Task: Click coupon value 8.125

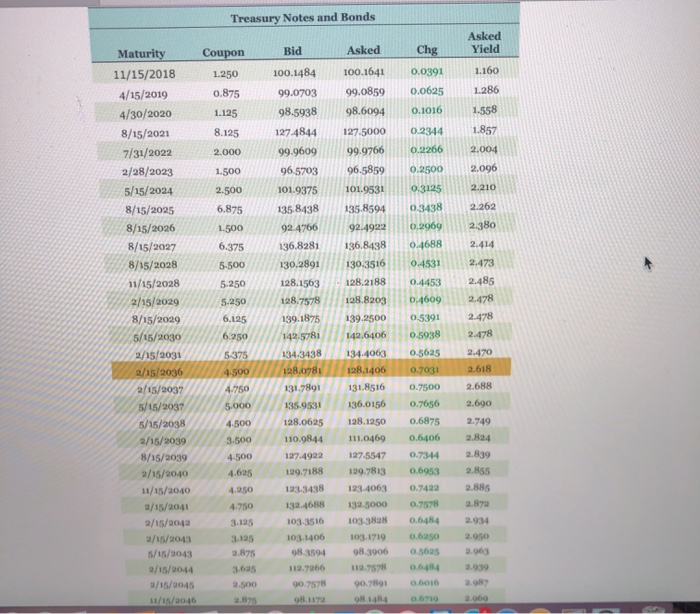Action: point(226,133)
